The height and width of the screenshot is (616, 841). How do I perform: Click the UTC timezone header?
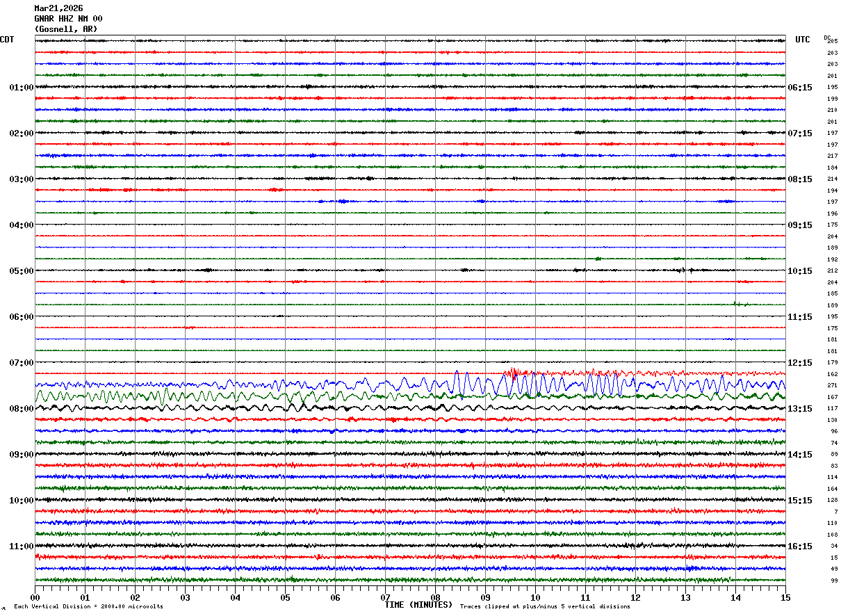(803, 40)
